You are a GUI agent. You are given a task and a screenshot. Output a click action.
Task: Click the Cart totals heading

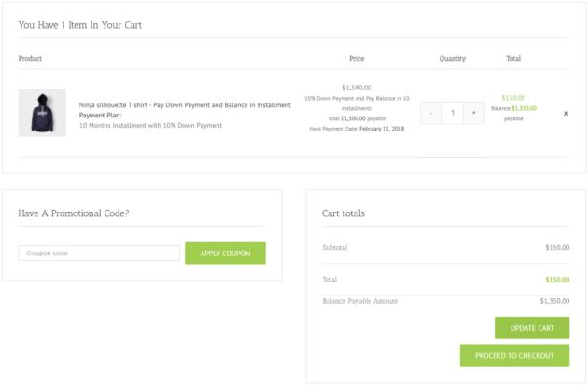(343, 213)
